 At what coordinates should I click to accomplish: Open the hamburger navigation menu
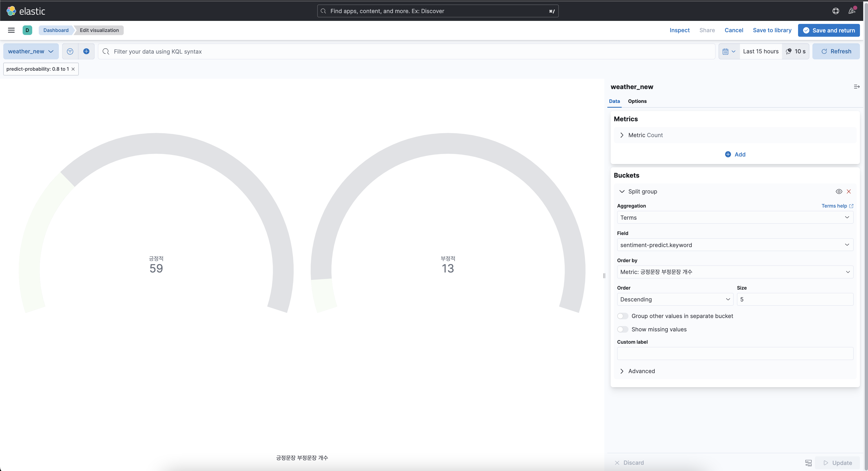point(11,30)
